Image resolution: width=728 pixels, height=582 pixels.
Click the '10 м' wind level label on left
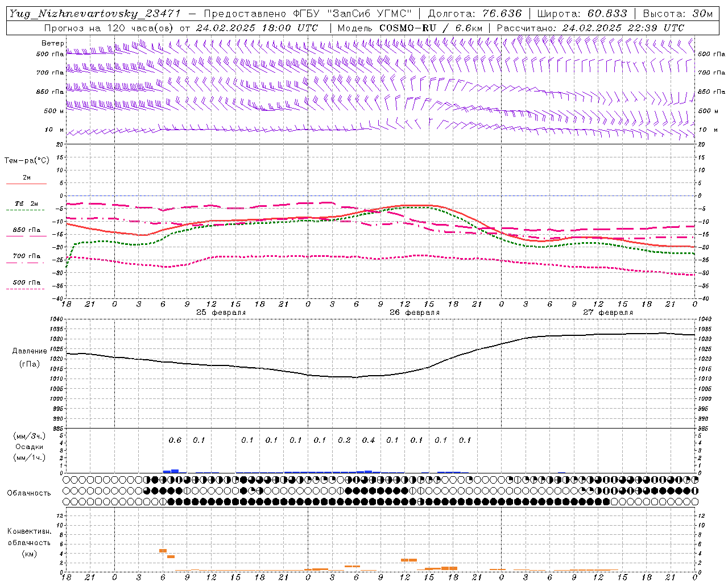(x=54, y=130)
